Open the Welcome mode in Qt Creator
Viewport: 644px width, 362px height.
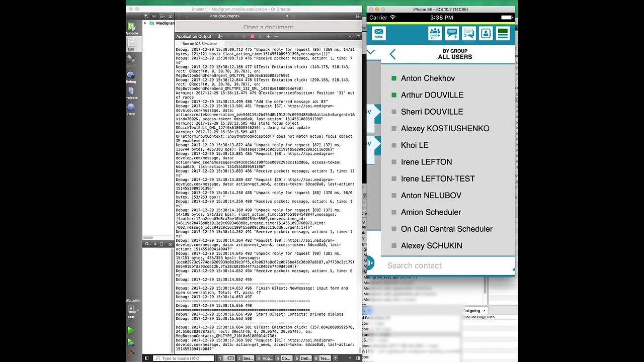(x=131, y=28)
